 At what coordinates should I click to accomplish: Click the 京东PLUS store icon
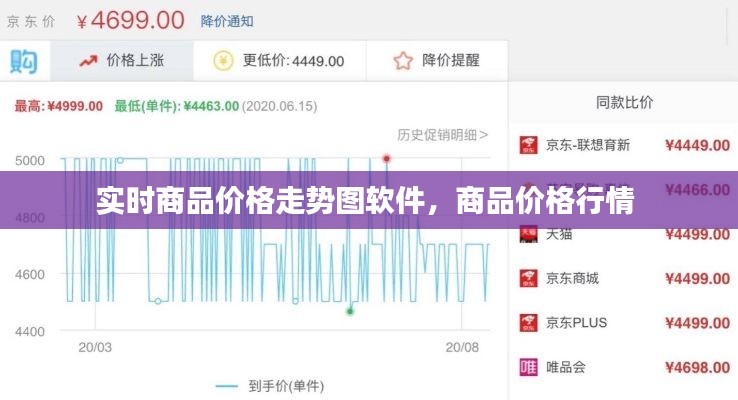click(527, 322)
